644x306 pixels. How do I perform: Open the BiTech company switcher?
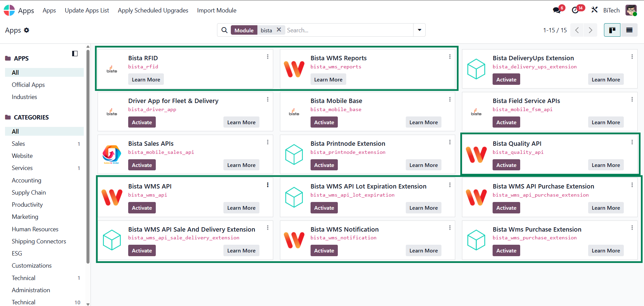pos(611,10)
